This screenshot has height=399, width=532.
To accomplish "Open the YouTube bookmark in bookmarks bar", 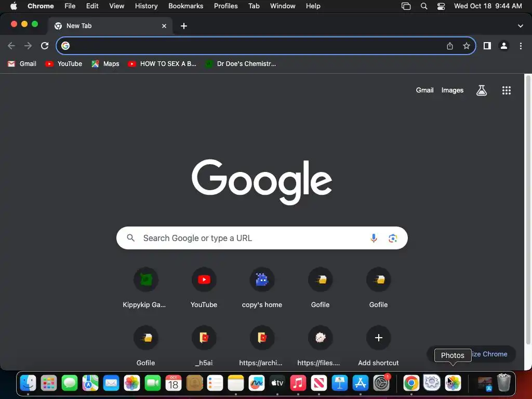I will (64, 64).
